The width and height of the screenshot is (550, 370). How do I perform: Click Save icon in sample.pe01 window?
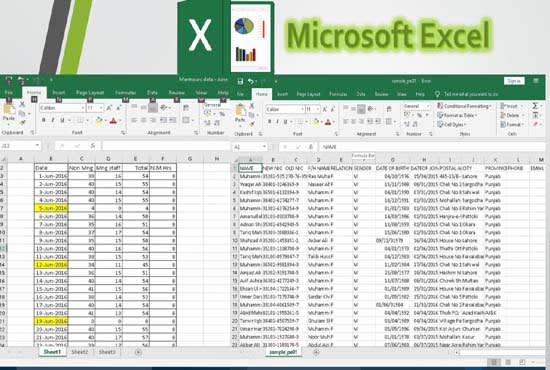(240, 81)
